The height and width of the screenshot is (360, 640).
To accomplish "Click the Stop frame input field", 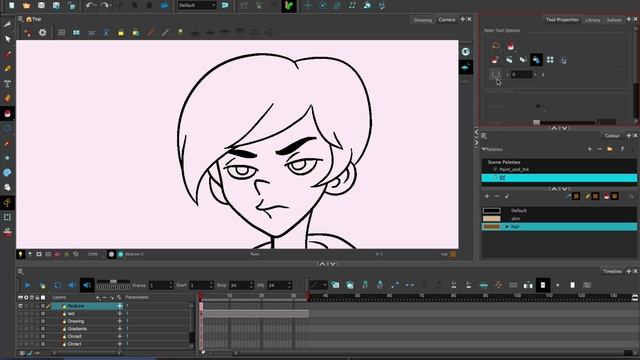I will pos(241,285).
